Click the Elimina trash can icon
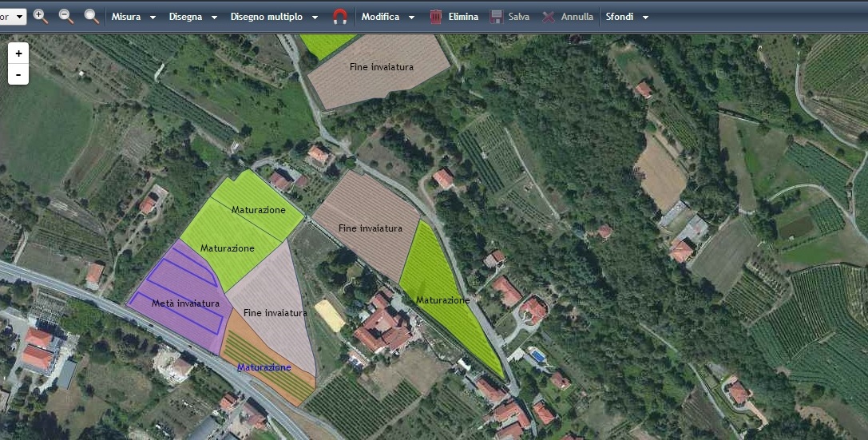Viewport: 868px width, 440px height. pos(436,17)
